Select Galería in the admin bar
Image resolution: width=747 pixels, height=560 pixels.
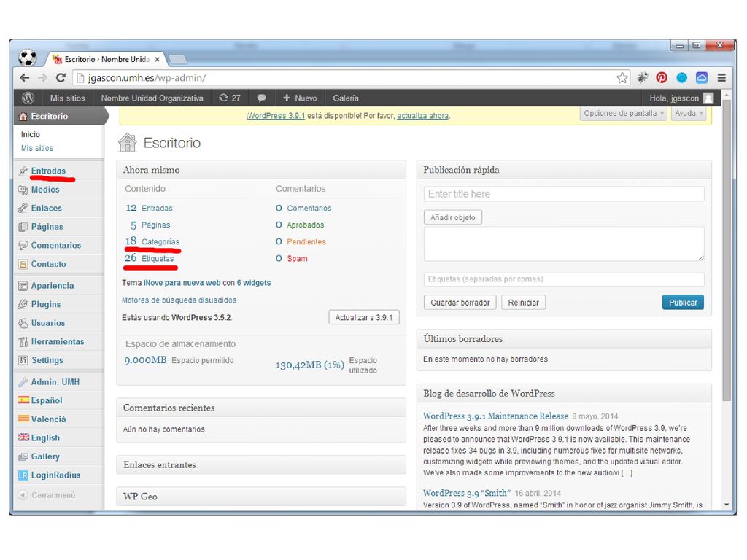[346, 98]
